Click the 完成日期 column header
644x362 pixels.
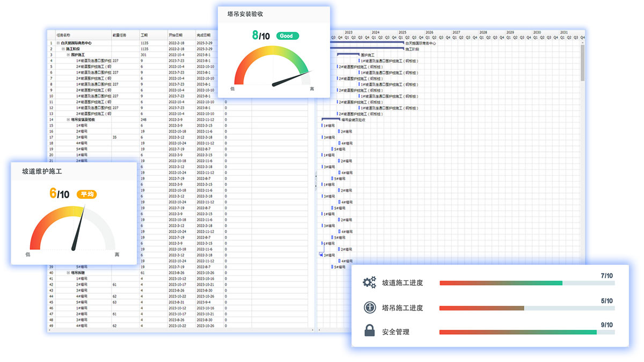pyautogui.click(x=204, y=34)
